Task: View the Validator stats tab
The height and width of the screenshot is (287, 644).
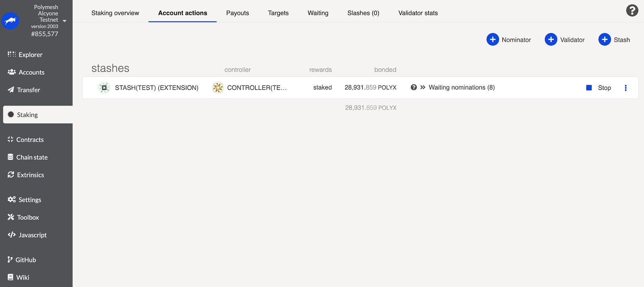Action: coord(418,13)
